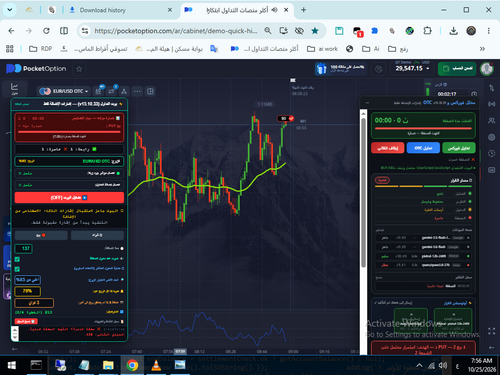500x375 pixels.
Task: Expand Chrome tab search chevron
Action: 10,10
